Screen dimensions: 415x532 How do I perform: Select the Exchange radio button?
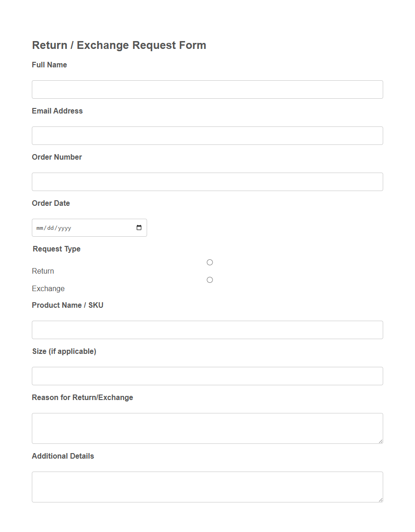[210, 280]
